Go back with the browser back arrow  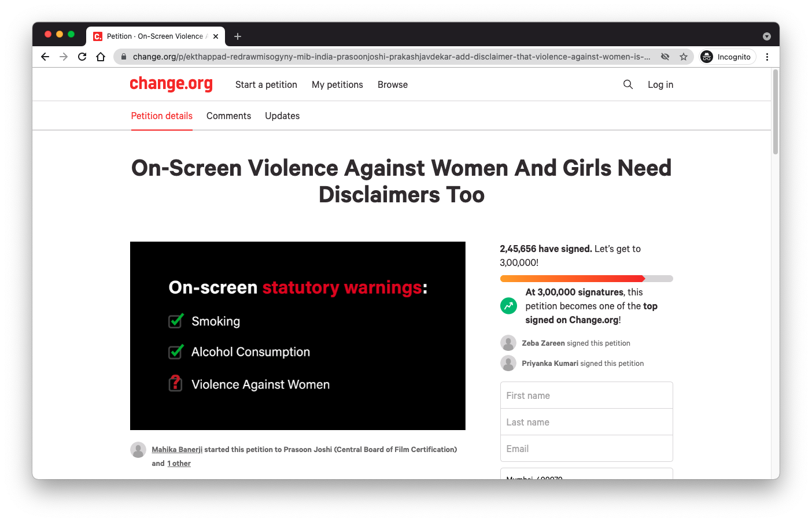[45, 57]
